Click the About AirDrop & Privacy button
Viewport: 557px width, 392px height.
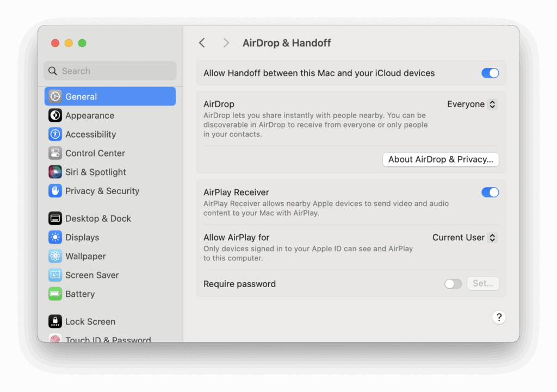coord(441,159)
